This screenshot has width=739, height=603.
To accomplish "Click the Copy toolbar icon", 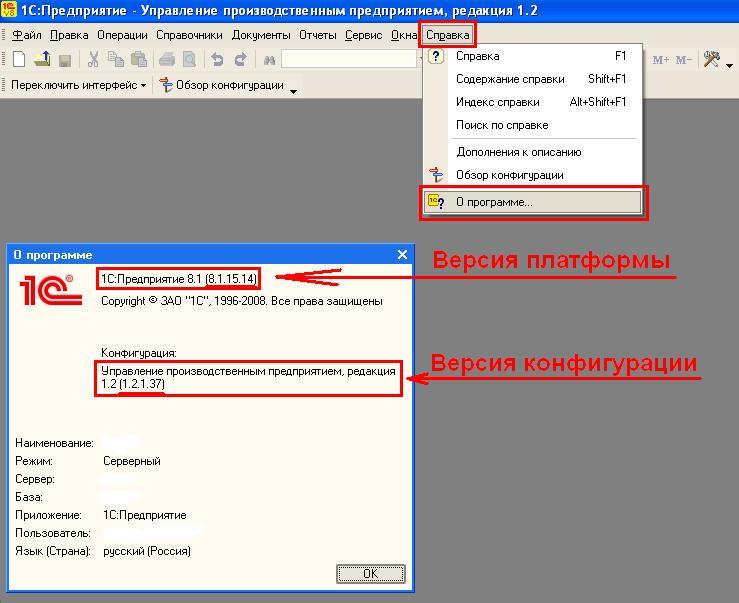I will [116, 59].
